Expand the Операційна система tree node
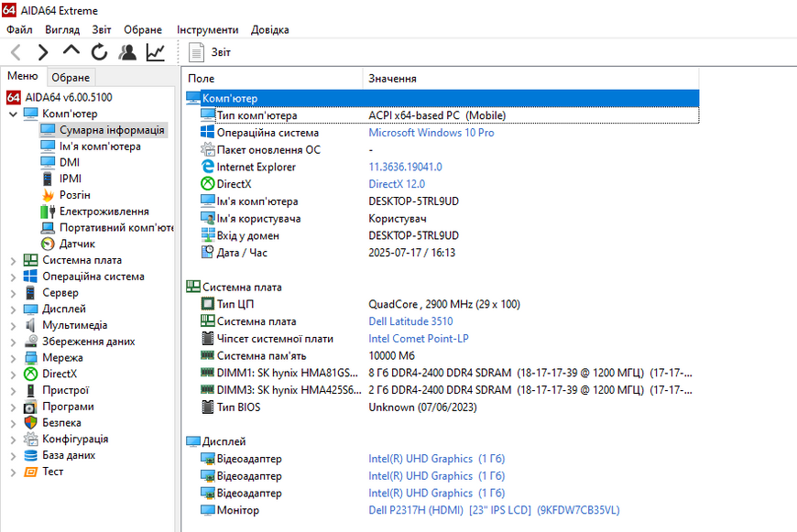 point(13,277)
